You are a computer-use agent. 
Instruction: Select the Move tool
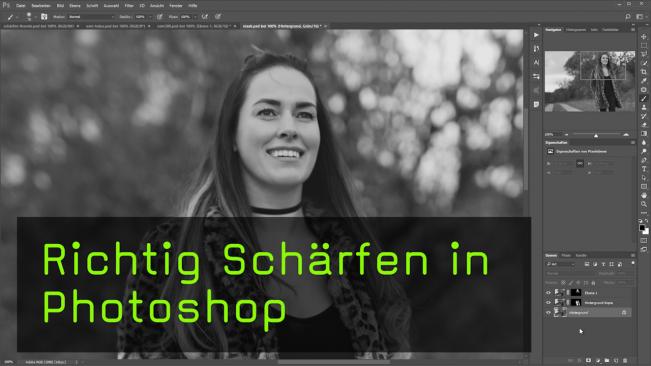click(644, 37)
